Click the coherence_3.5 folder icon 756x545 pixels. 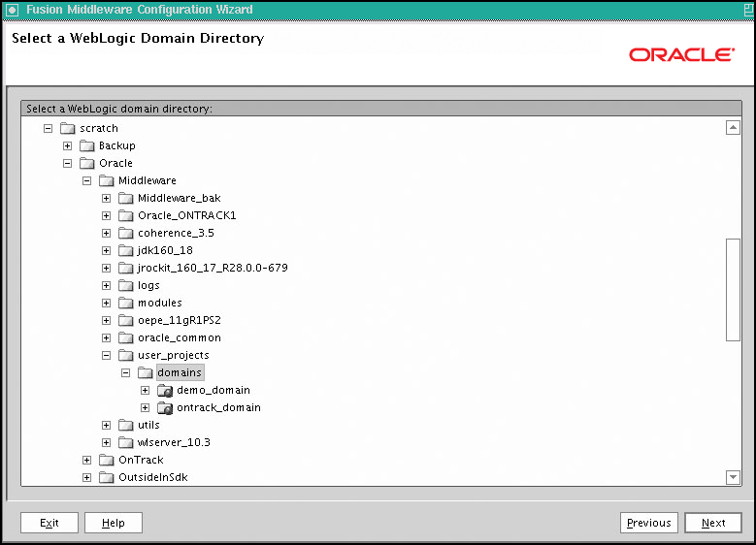126,234
